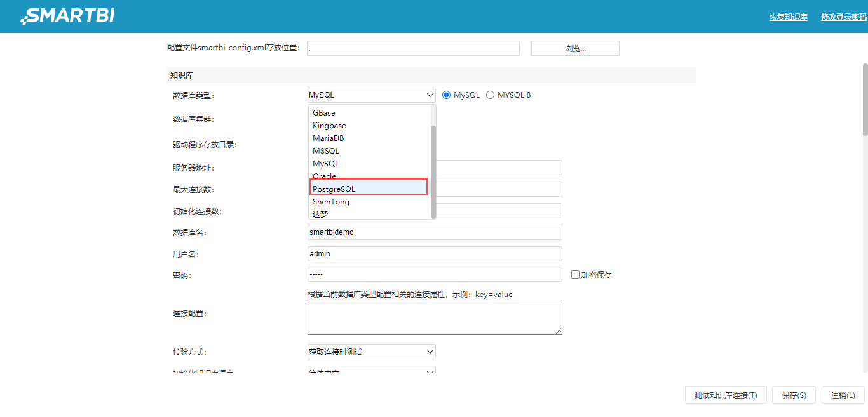Focus the 数据库名 field
The image size is (868, 417).
point(435,232)
